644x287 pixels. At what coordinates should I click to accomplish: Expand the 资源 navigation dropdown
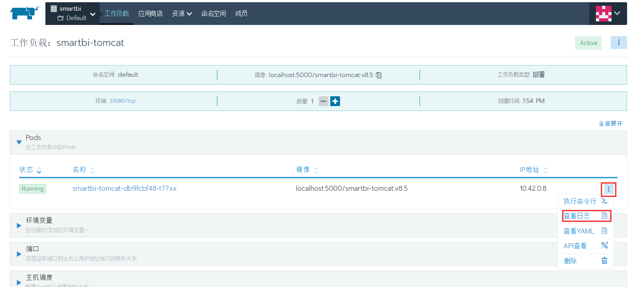182,13
